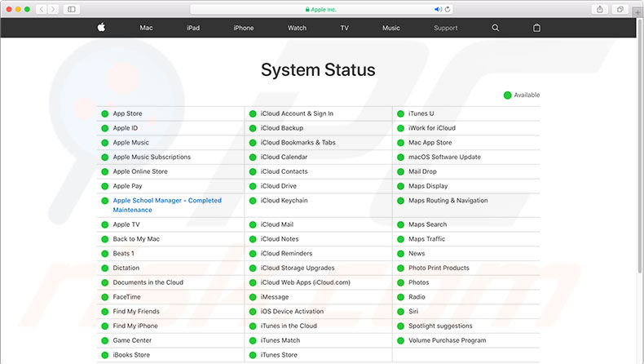Click the green dot beside iCloud Drive
Viewport: 644px width, 364px height.
pyautogui.click(x=253, y=186)
